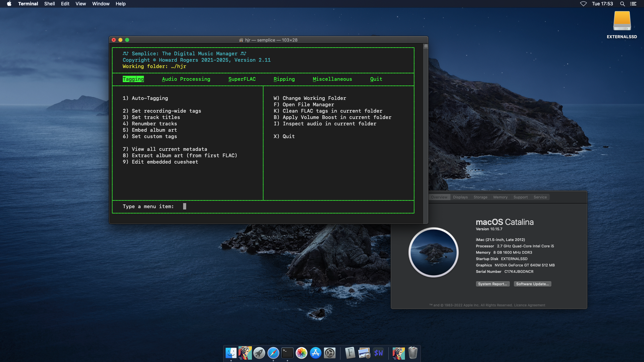
Task: Open Launchpad from the Dock
Action: (x=259, y=353)
